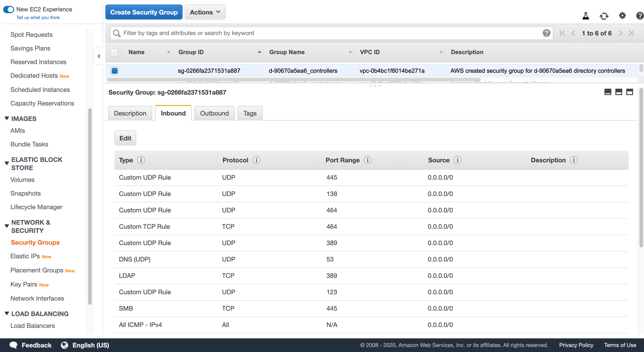Click the experiments flask icon

(585, 16)
